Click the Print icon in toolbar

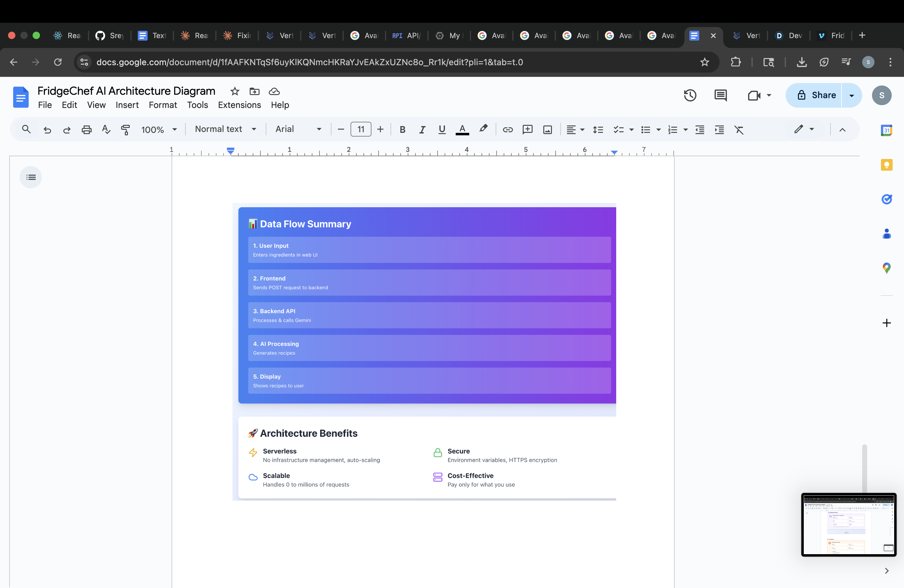coord(87,129)
